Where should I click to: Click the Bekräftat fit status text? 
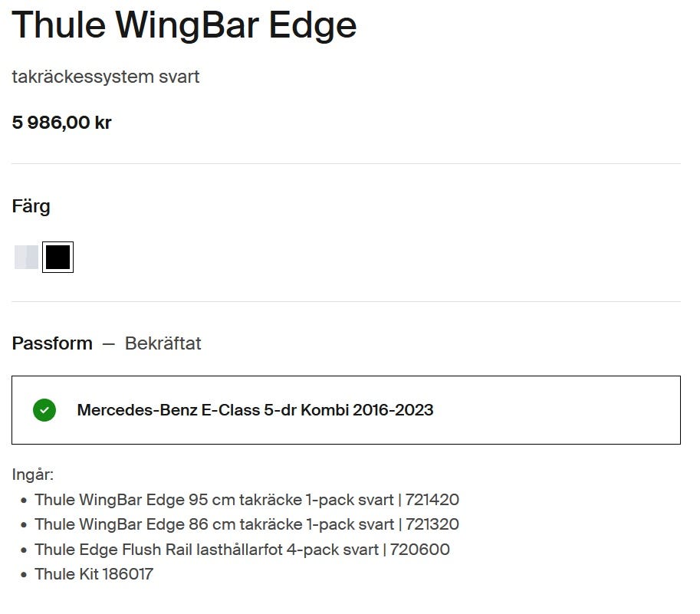[x=163, y=343]
